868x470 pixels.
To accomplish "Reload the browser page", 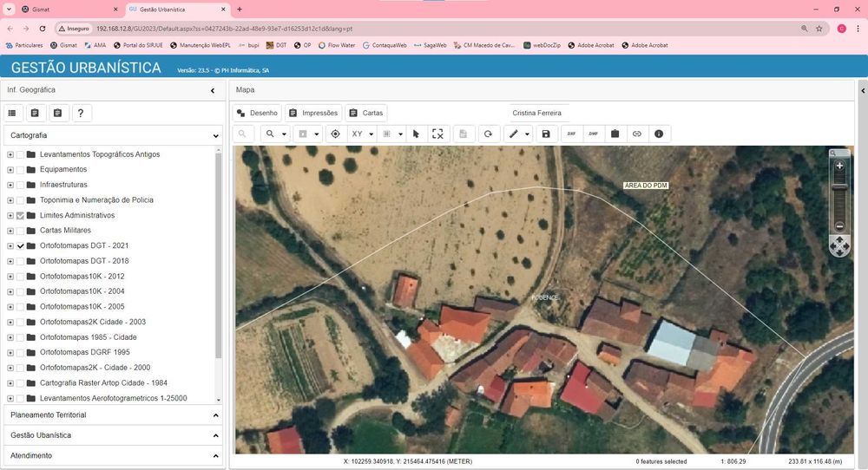I will (x=42, y=29).
